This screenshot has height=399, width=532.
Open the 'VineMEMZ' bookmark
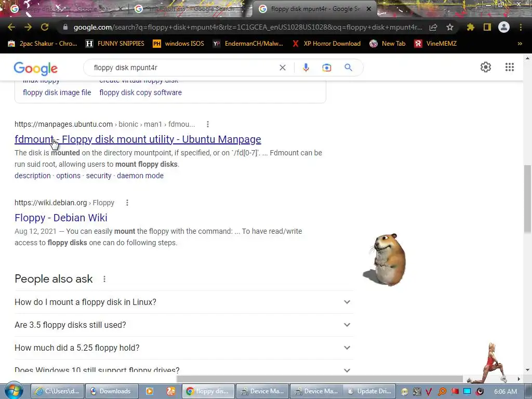click(x=435, y=44)
